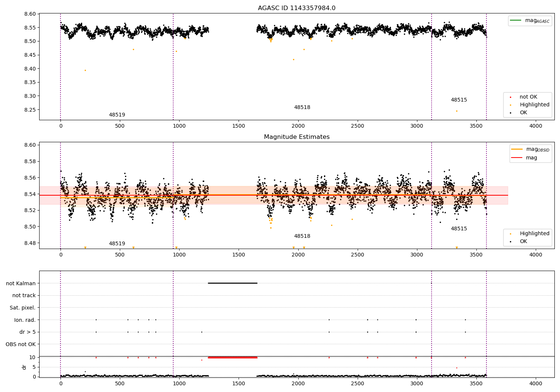Click the 8.48 y-axis tick on middle plot
The width and height of the screenshot is (560, 392).
point(29,243)
